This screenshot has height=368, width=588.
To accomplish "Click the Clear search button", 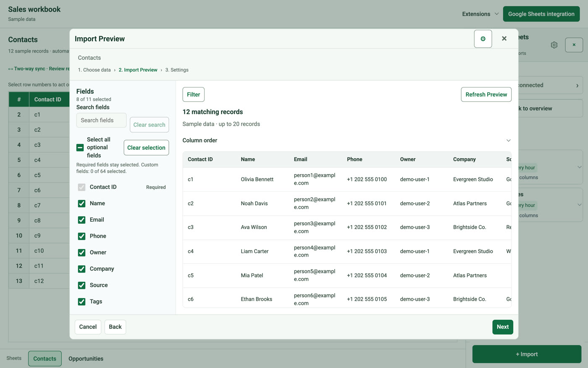I will [150, 125].
